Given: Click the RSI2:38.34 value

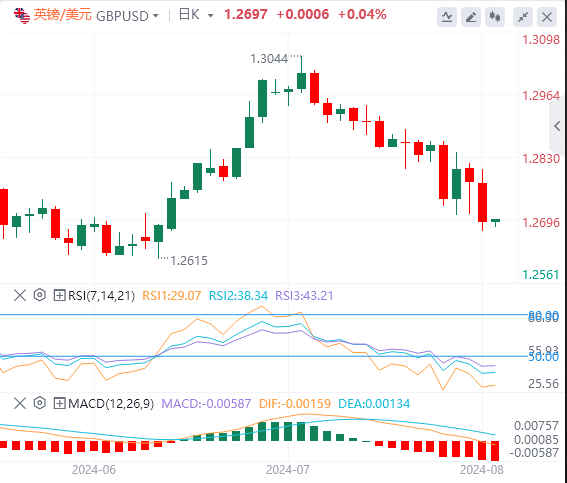Looking at the screenshot, I should (x=238, y=296).
